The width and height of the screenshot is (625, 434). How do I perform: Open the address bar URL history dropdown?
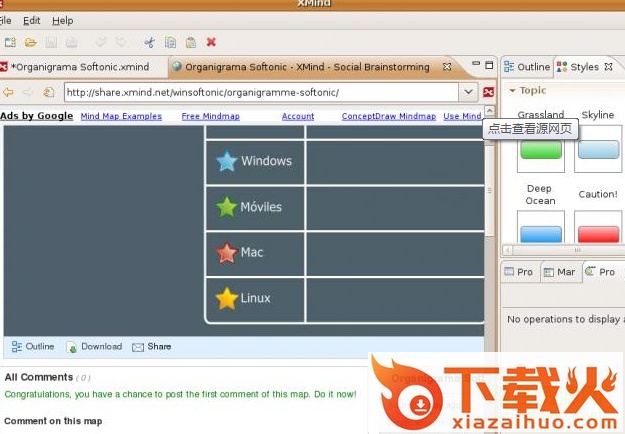coord(468,92)
